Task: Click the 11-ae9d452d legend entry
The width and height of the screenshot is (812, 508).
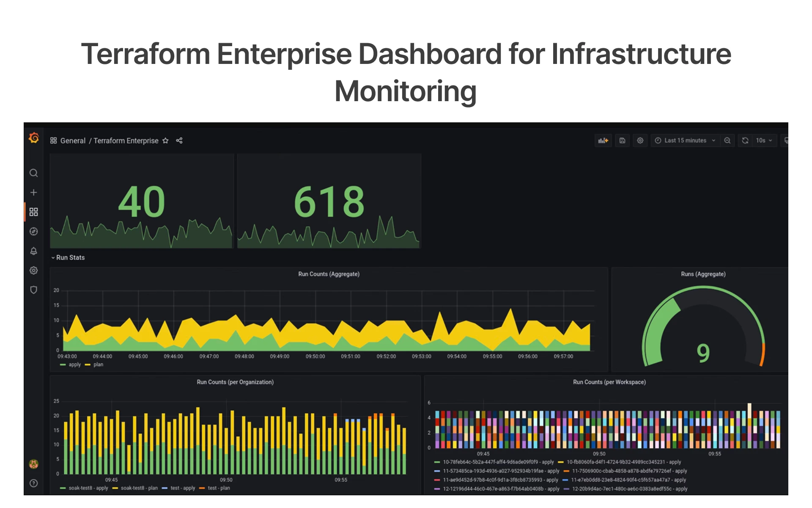Action: pos(497,480)
